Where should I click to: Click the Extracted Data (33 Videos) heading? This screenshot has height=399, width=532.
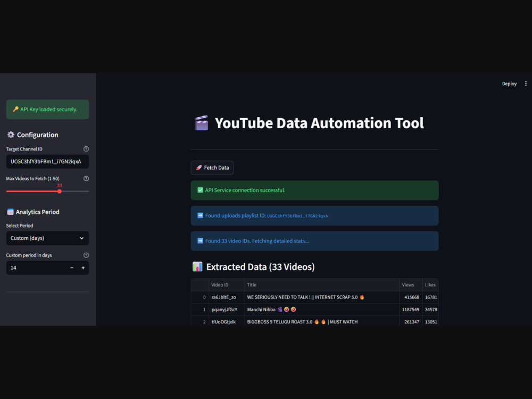pyautogui.click(x=253, y=267)
